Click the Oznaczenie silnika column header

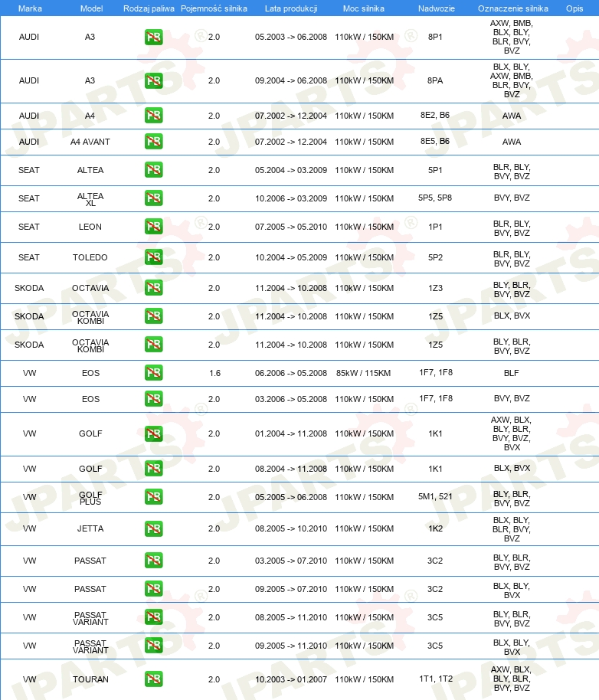click(513, 8)
